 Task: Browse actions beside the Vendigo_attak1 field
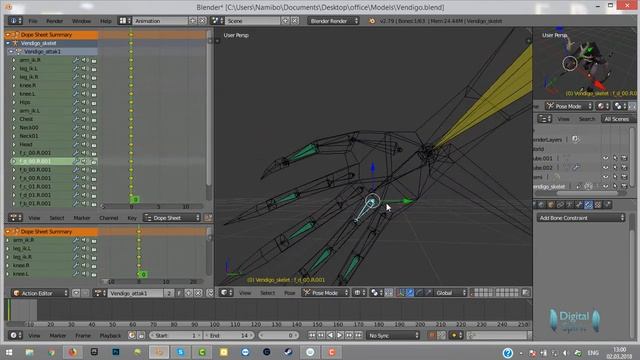100,293
